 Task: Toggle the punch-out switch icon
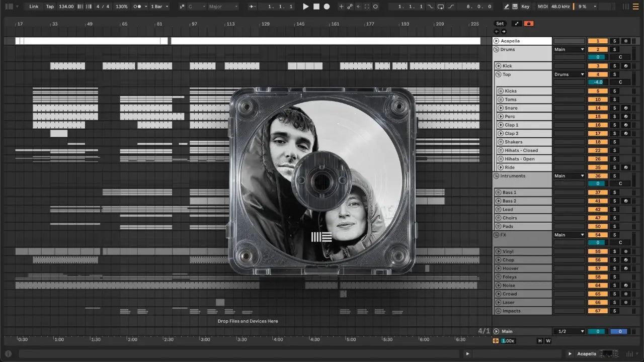point(451,7)
